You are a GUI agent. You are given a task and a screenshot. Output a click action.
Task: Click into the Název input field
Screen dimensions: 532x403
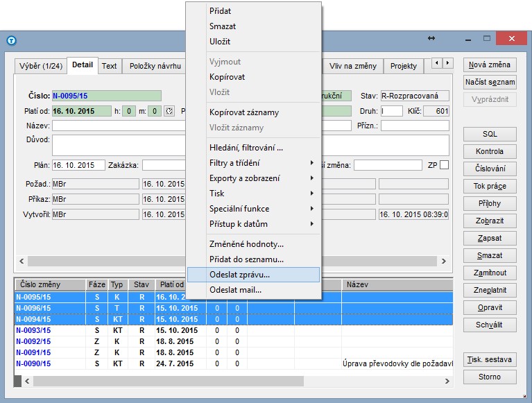tap(119, 126)
